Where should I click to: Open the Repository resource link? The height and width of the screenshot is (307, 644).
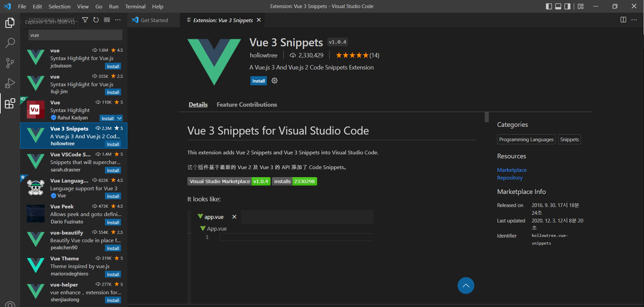[510, 178]
